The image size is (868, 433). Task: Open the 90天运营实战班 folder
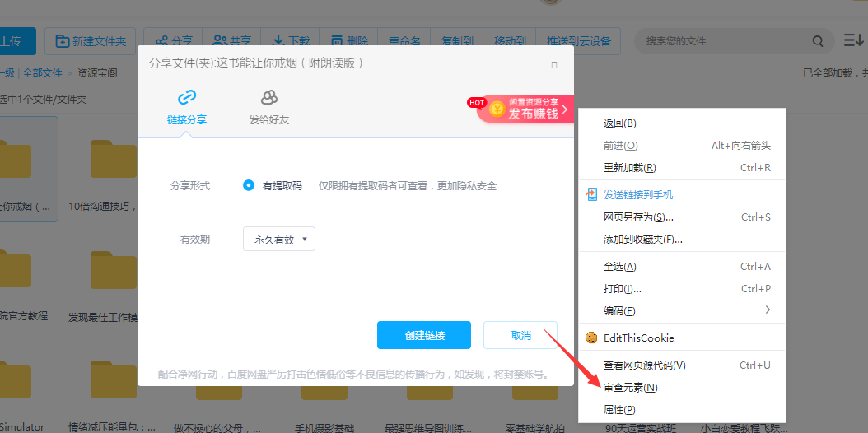640,427
